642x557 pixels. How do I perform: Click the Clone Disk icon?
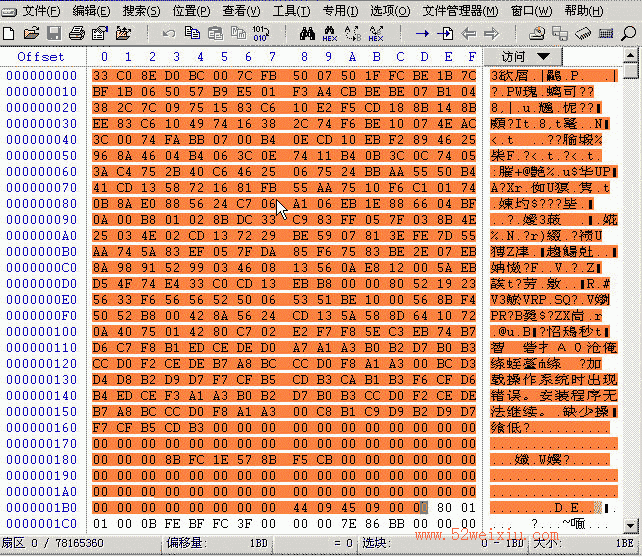[x=560, y=33]
